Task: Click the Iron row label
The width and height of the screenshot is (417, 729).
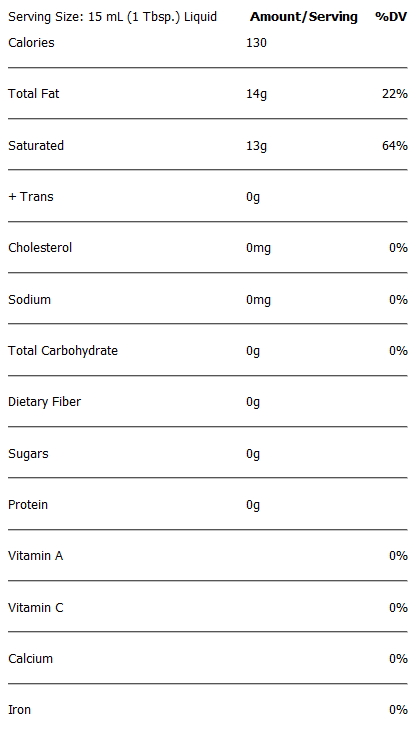Action: [20, 710]
